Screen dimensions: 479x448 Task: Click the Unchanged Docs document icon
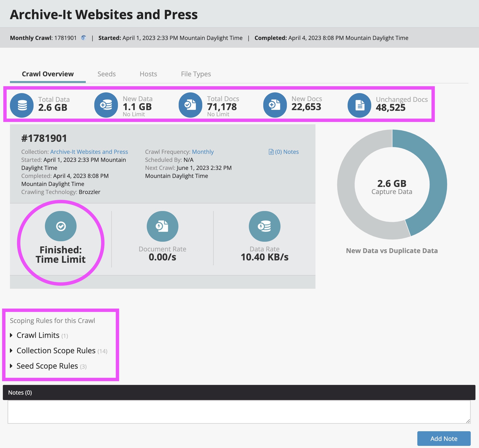point(359,105)
